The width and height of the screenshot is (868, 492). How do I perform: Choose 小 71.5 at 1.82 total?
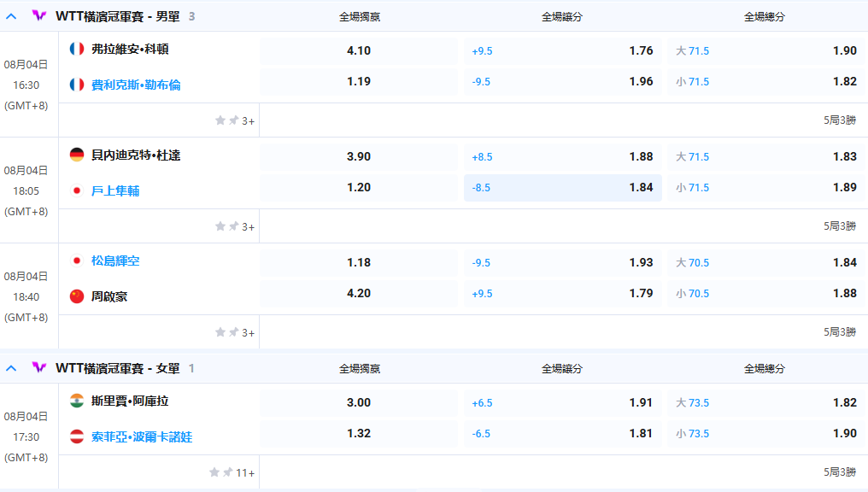coord(766,81)
